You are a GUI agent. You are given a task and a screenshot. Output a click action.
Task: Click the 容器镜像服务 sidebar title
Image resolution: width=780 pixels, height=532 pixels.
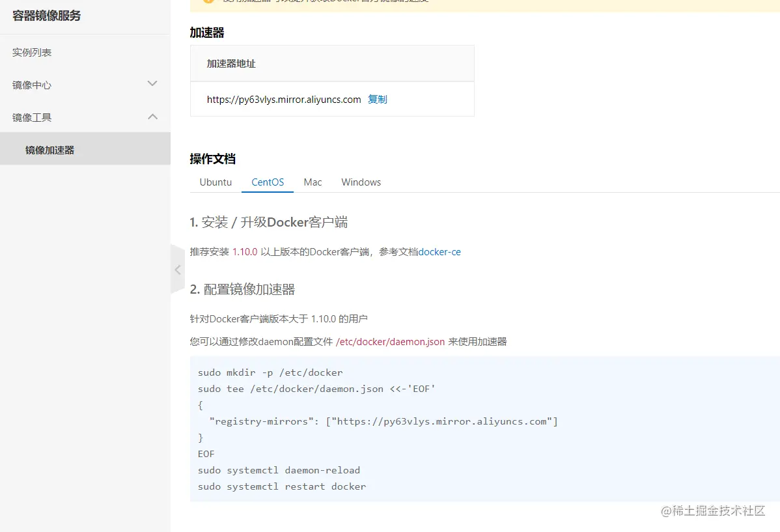point(46,16)
